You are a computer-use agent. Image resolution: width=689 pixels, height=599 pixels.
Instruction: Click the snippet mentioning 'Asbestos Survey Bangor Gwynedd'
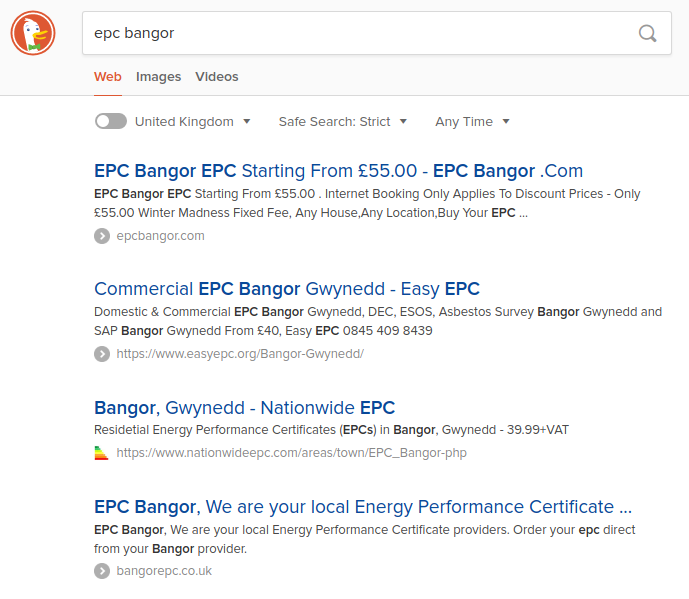click(x=378, y=321)
